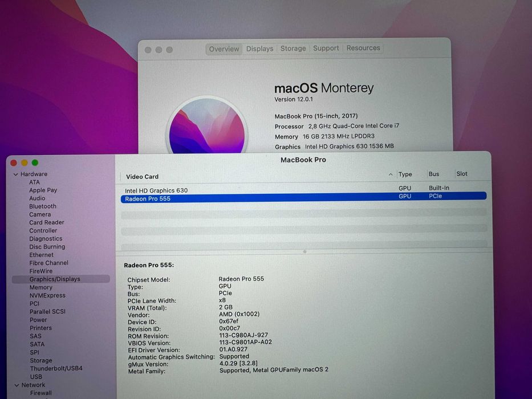
Task: Select USB in the sidebar
Action: tap(36, 377)
